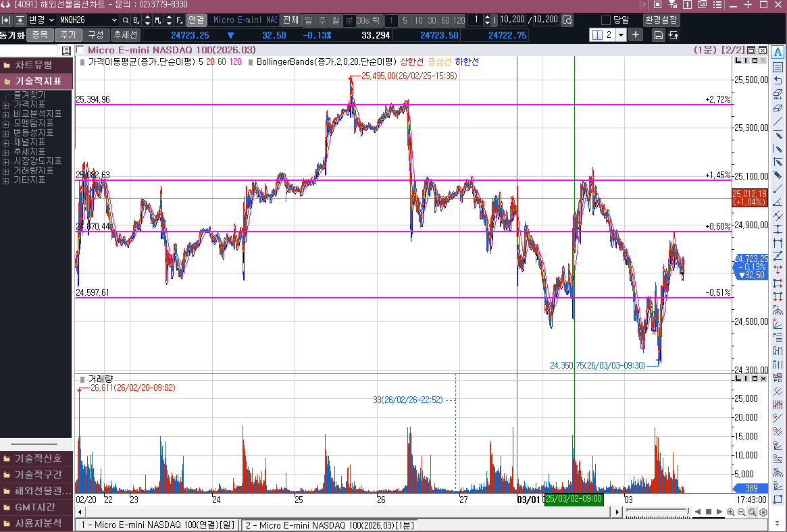787x532 pixels.
Task: Select the diagonal trend line drawing tool
Action: (x=778, y=122)
